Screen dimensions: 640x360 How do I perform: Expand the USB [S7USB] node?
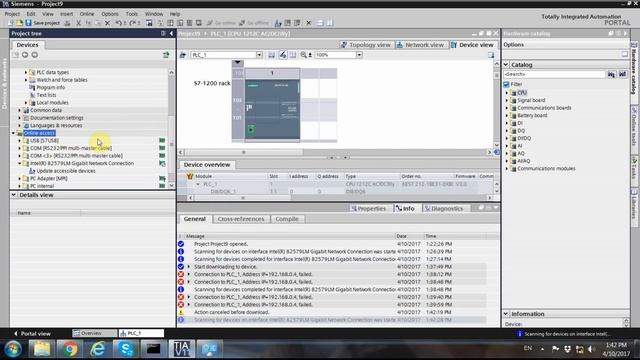[19, 140]
